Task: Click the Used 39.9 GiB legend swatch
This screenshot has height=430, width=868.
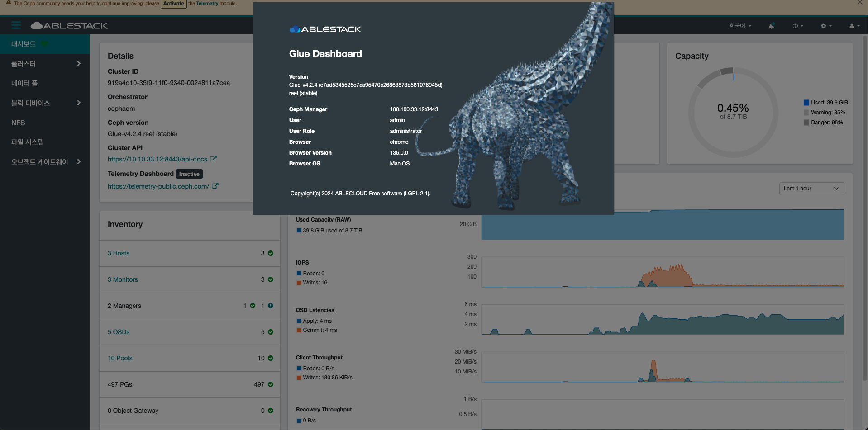Action: tap(806, 103)
